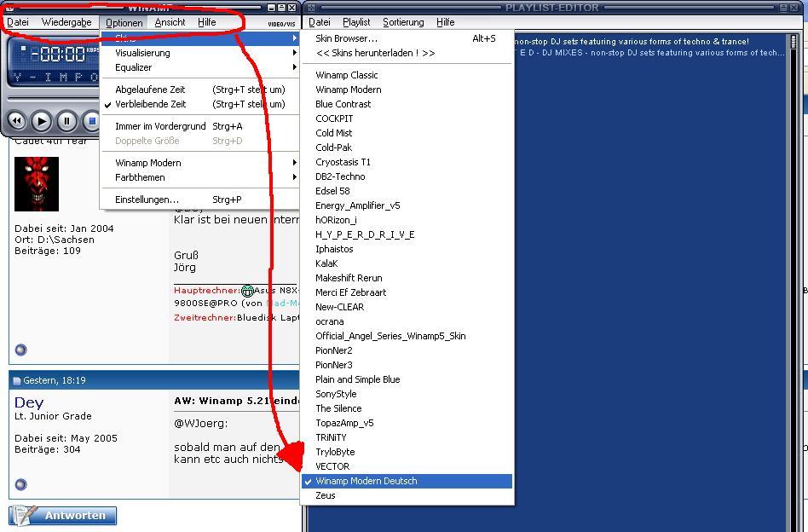The image size is (808, 532).
Task: Expand the Farbthemen submenu
Action: [x=200, y=176]
